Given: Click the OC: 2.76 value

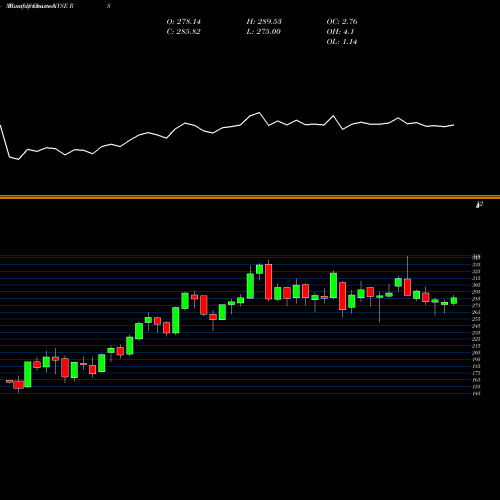Looking at the screenshot, I should coord(342,22).
